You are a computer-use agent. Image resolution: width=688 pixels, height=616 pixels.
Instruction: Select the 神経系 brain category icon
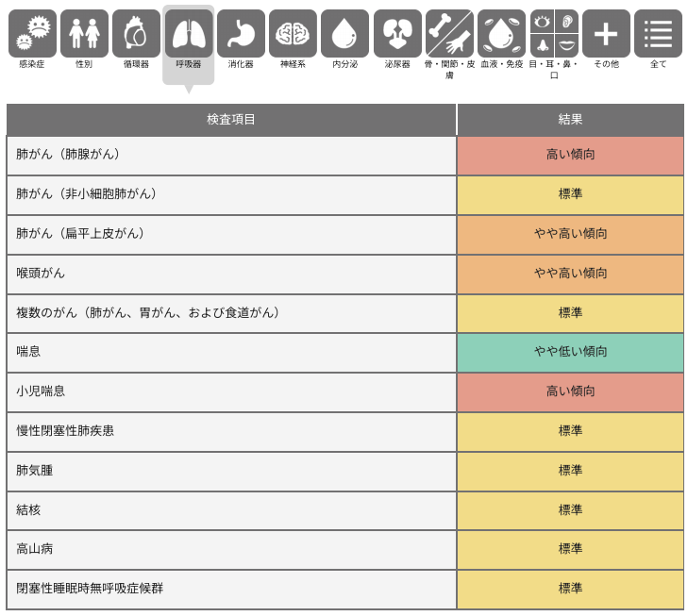coord(293,34)
